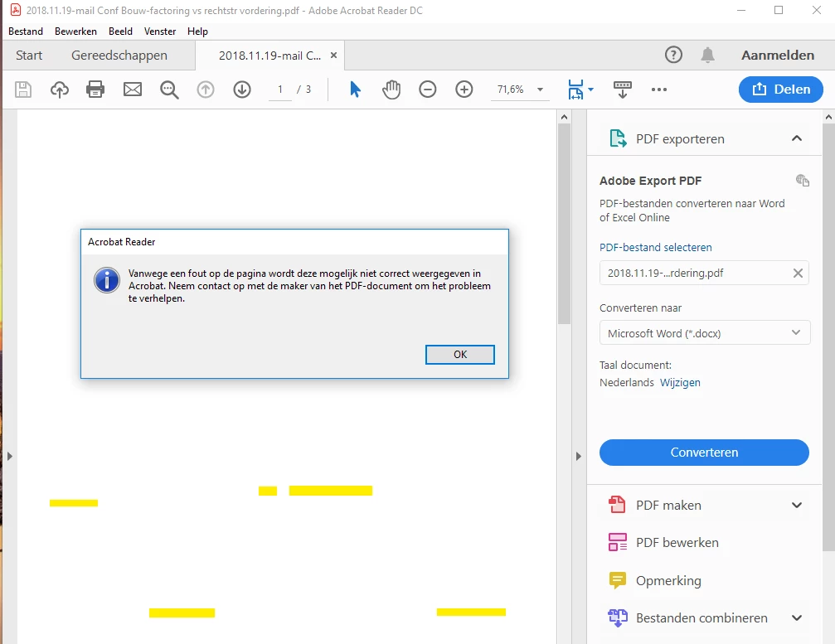The width and height of the screenshot is (835, 644).
Task: Zoom out with the minus icon
Action: coord(428,90)
